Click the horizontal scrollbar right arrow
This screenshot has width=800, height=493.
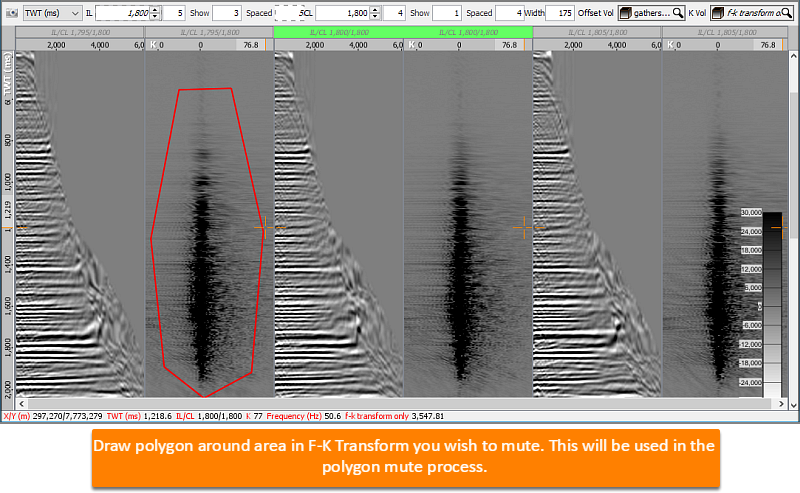781,403
